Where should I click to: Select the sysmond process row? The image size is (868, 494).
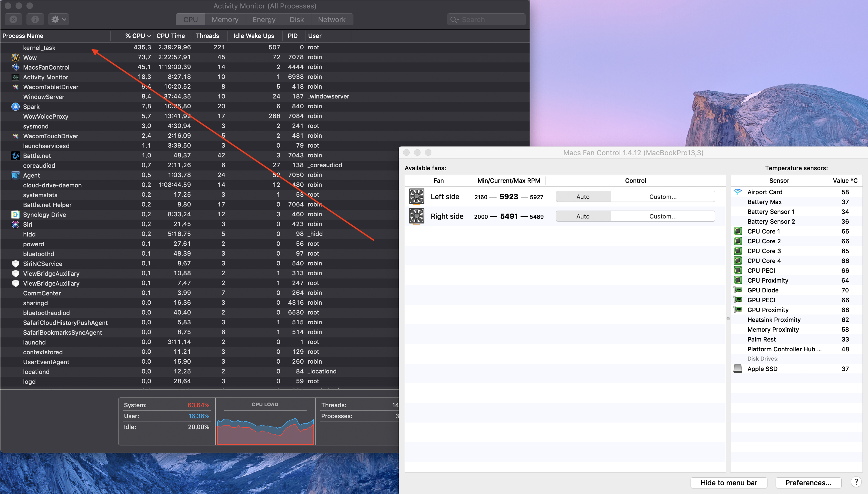tap(265, 126)
